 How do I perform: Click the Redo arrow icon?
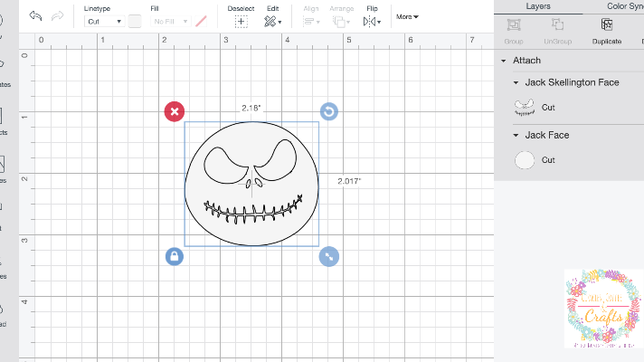click(x=58, y=16)
